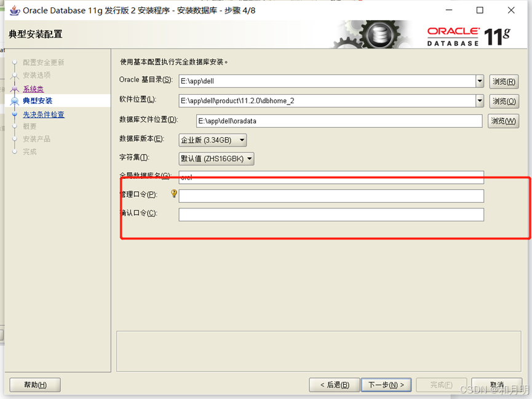Proceed with 下一步(N) button

386,385
